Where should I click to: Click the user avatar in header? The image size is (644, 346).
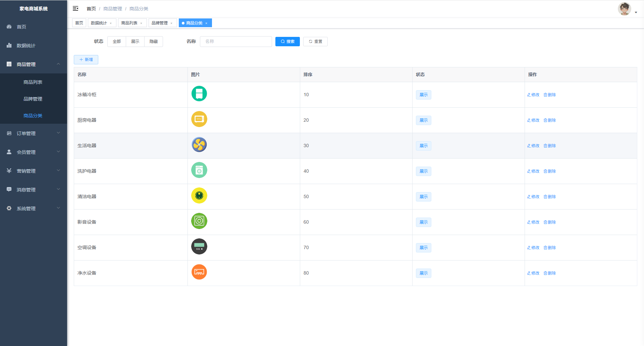tap(624, 9)
